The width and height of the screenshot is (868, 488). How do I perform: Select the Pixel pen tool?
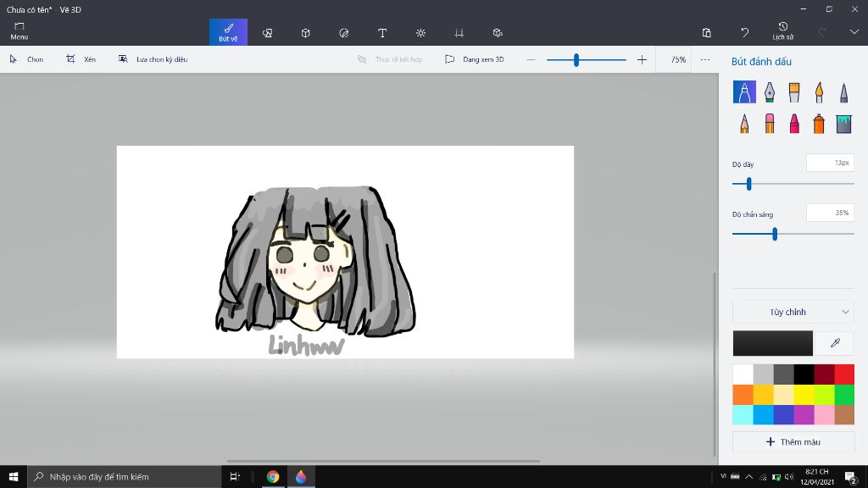(843, 91)
